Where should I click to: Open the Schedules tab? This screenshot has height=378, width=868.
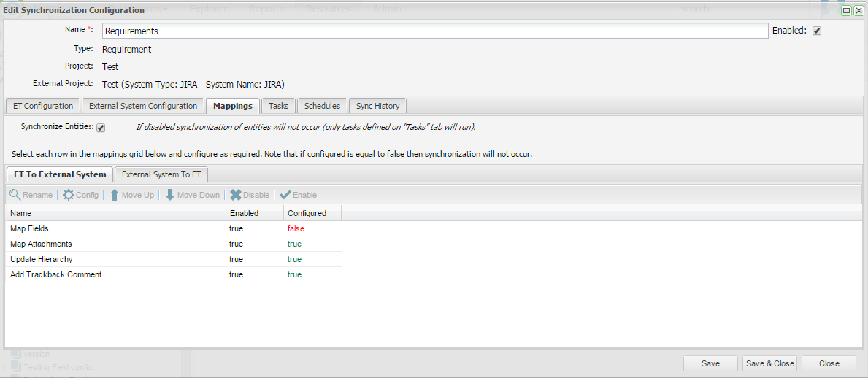pos(322,106)
